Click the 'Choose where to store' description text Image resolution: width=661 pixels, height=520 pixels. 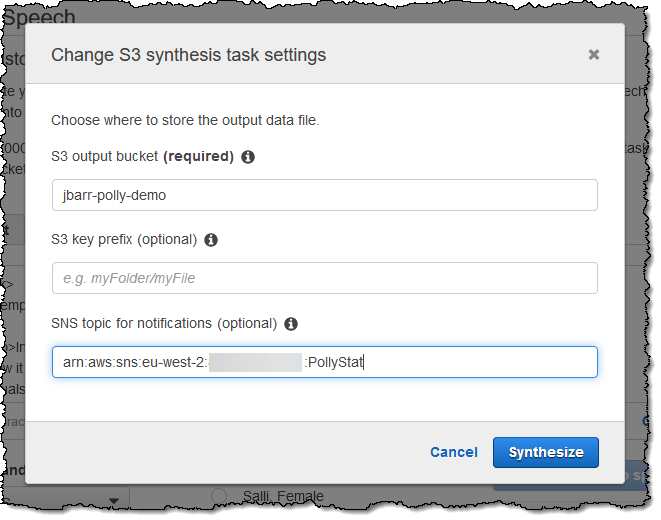[x=185, y=121]
